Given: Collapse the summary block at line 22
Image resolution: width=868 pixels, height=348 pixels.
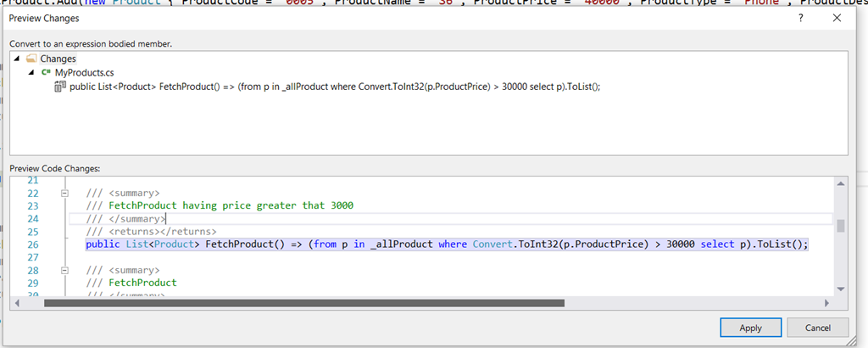Looking at the screenshot, I should pos(64,193).
